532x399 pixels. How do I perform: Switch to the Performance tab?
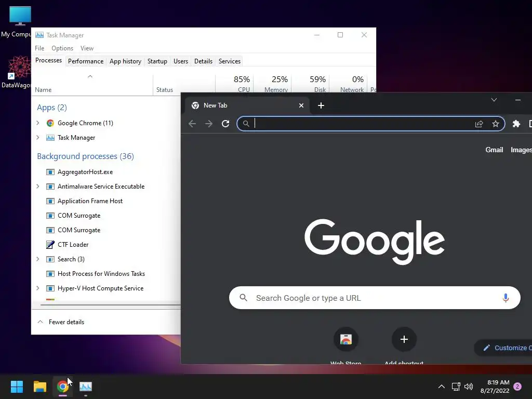pos(86,61)
